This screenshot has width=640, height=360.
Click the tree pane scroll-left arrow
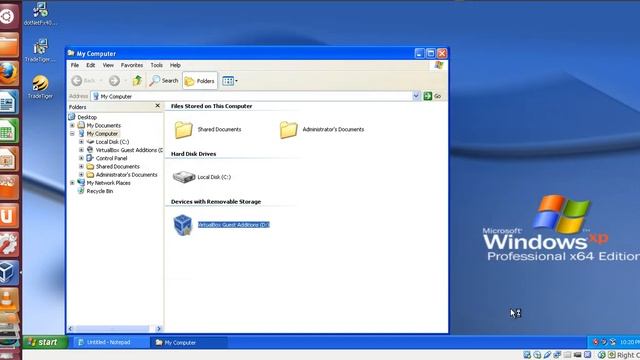coord(70,329)
